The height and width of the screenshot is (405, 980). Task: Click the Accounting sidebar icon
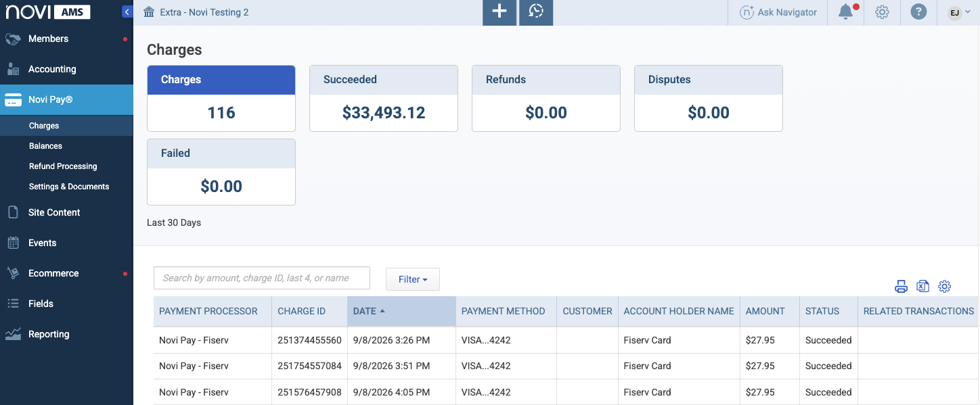coord(13,69)
